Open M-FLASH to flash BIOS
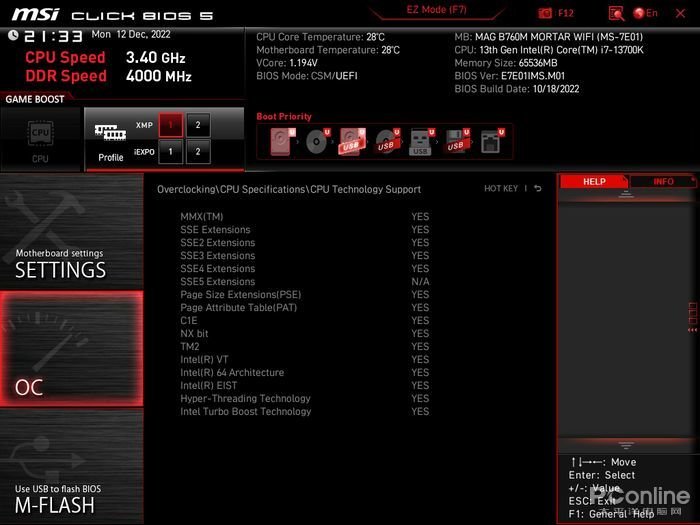 pyautogui.click(x=71, y=467)
